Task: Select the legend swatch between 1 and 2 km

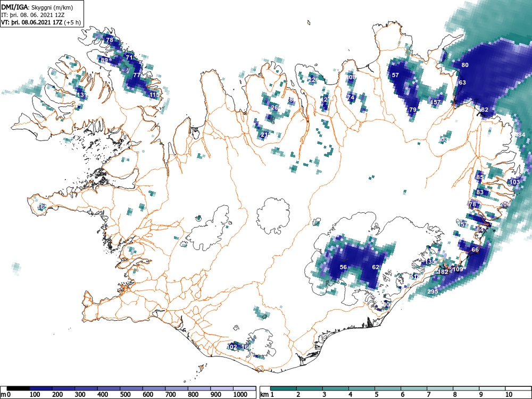Action: coord(284,388)
